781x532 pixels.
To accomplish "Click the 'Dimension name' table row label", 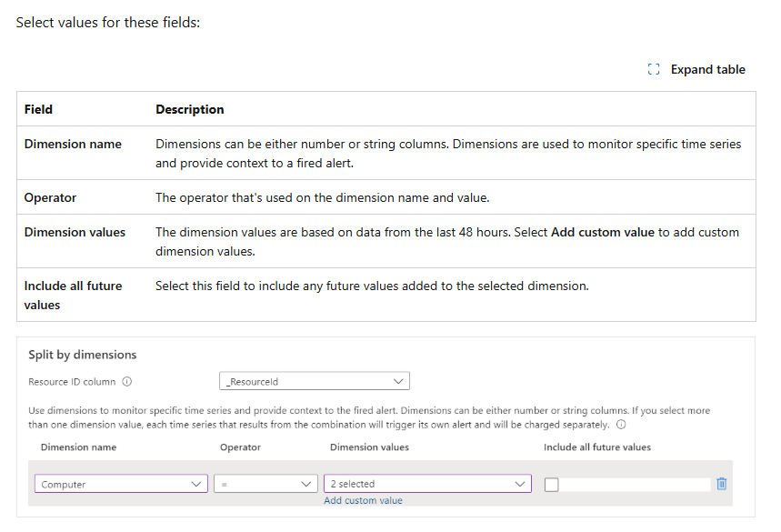I will point(73,144).
